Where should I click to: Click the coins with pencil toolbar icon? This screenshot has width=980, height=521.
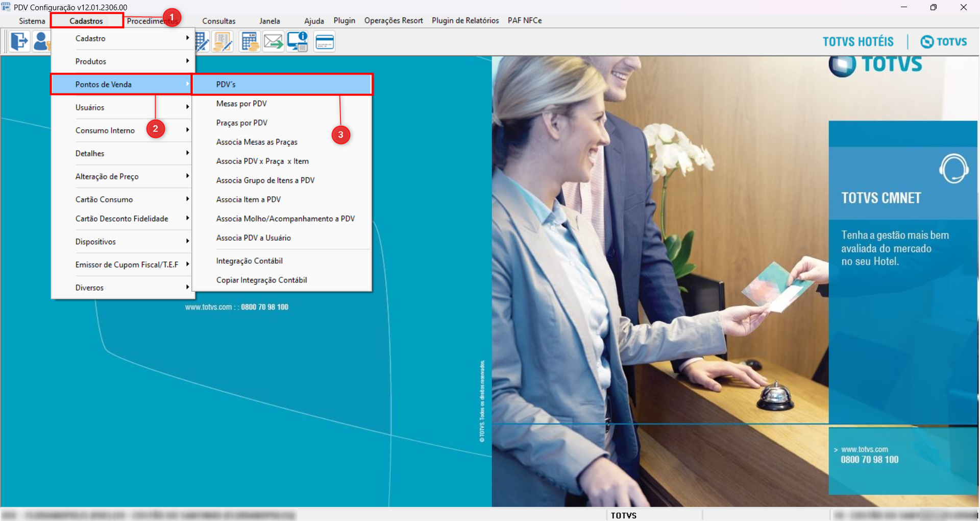[223, 41]
